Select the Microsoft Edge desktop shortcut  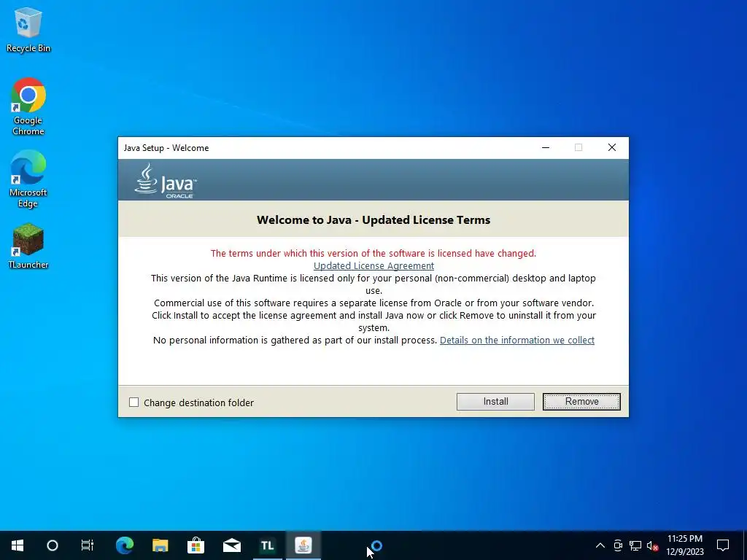28,179
